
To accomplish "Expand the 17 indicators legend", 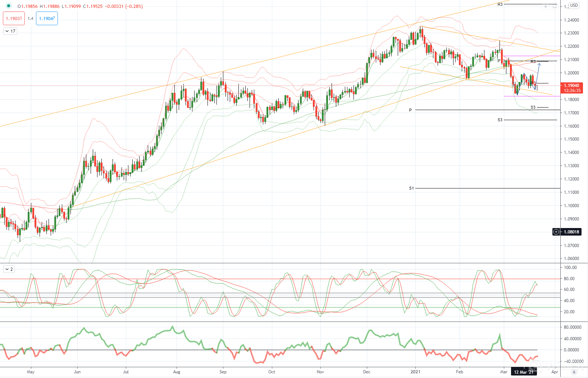I will 10,31.
